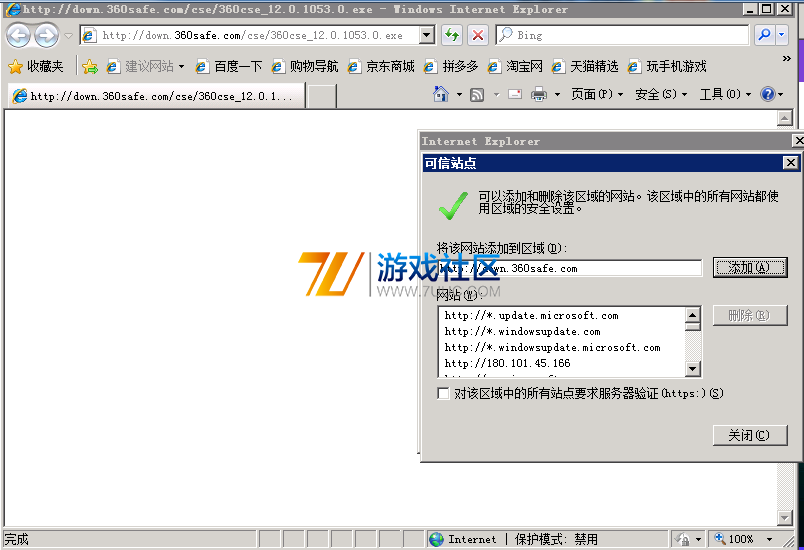
Task: Click the 100% zoom level button
Action: coord(734,539)
